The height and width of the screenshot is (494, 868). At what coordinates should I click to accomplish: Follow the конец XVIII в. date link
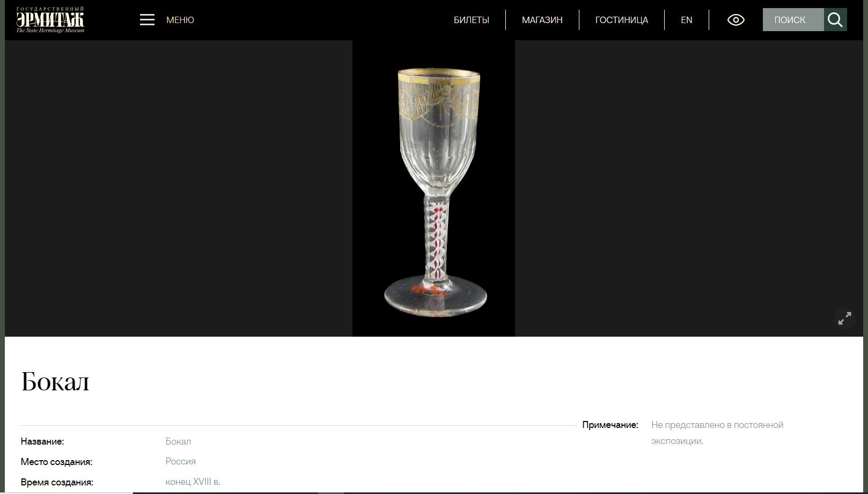193,482
